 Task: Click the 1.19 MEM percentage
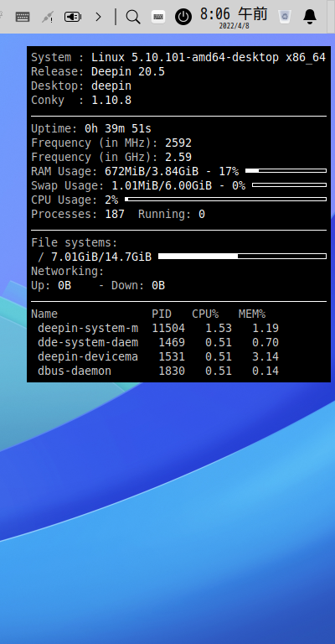pyautogui.click(x=265, y=328)
